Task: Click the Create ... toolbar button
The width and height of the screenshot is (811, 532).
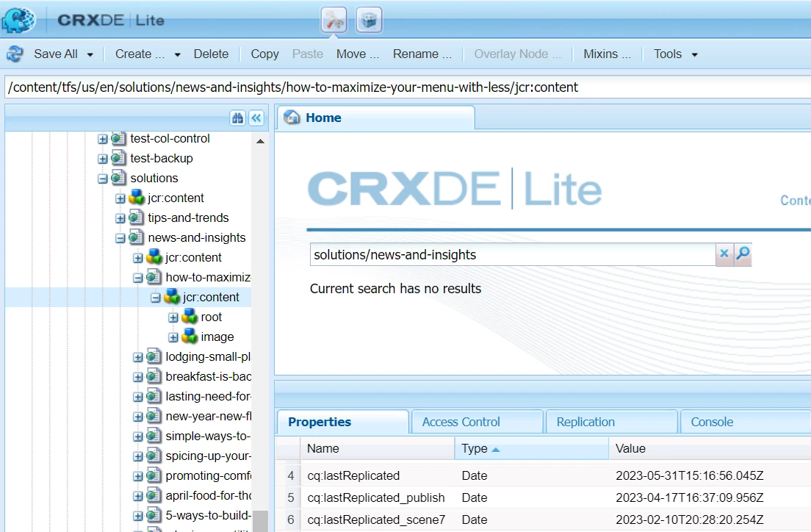Action: pyautogui.click(x=140, y=54)
